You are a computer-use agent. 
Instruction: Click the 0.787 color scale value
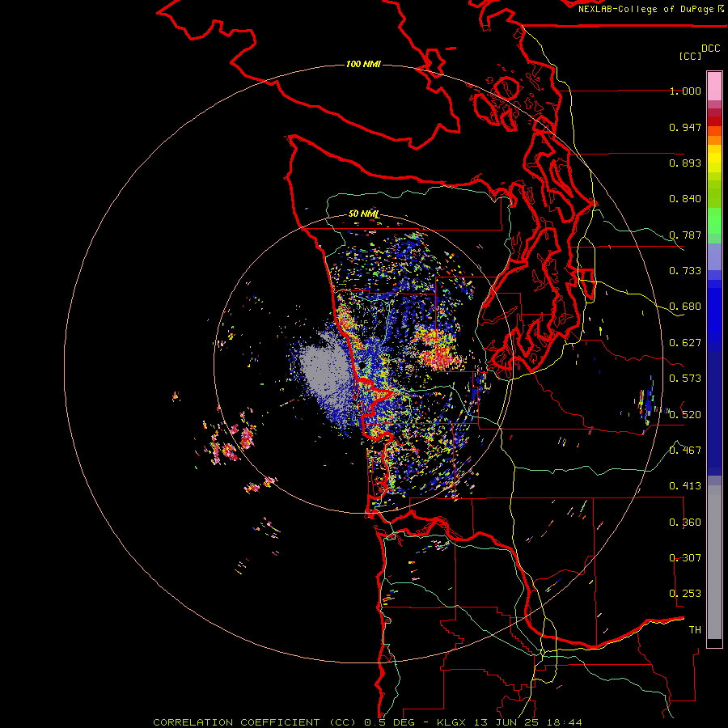(x=685, y=235)
